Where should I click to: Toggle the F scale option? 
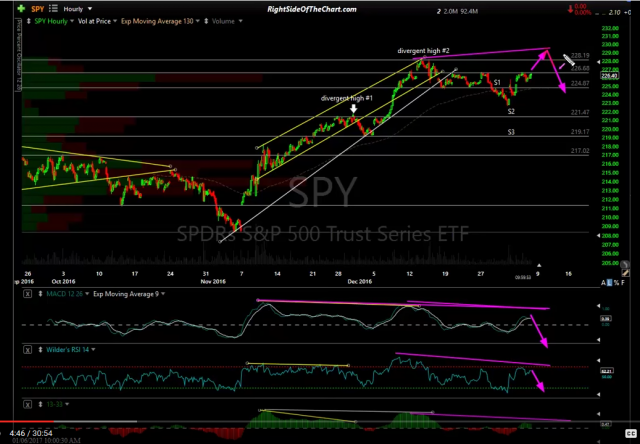point(623,282)
